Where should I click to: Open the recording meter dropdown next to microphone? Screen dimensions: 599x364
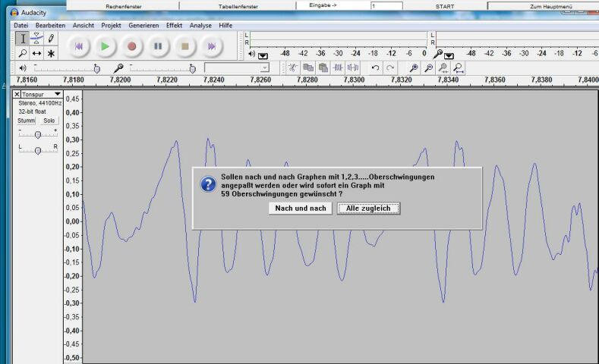point(449,55)
